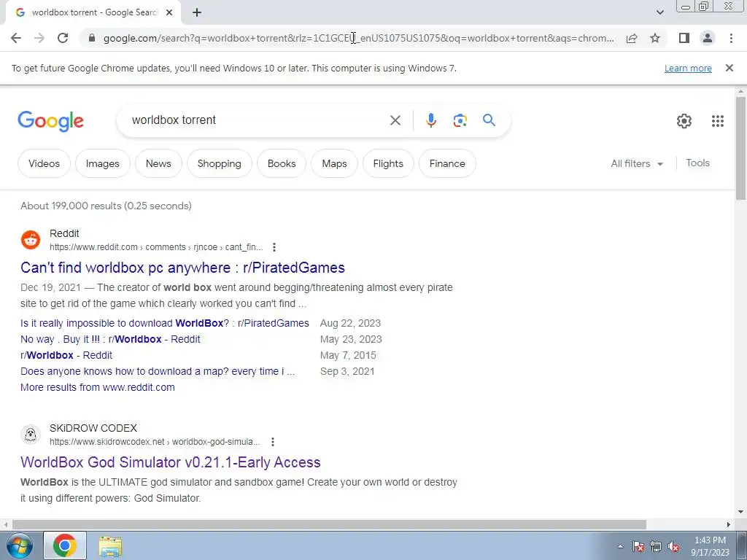The width and height of the screenshot is (747, 560).
Task: Open the Google apps grid
Action: tap(718, 121)
